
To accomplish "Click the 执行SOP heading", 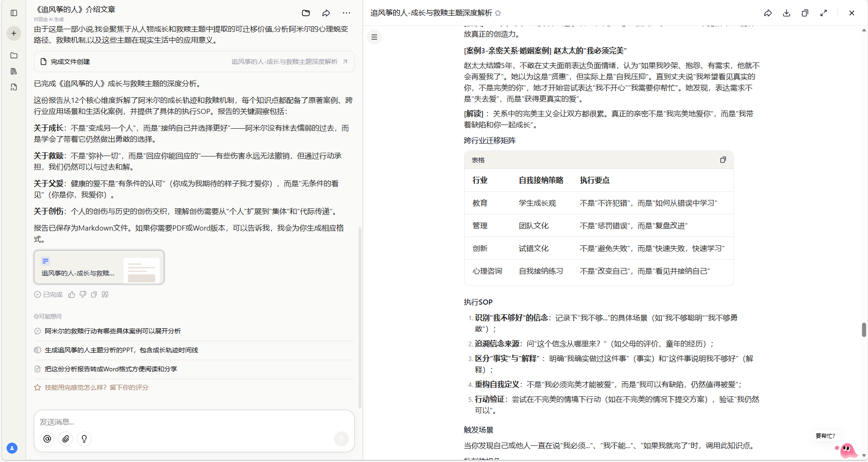I will [x=478, y=302].
